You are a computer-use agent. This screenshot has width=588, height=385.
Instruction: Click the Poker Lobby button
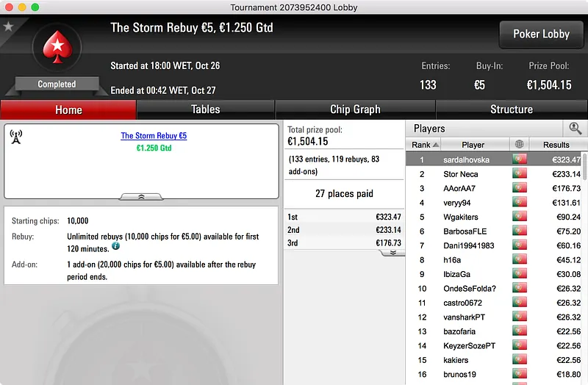541,34
